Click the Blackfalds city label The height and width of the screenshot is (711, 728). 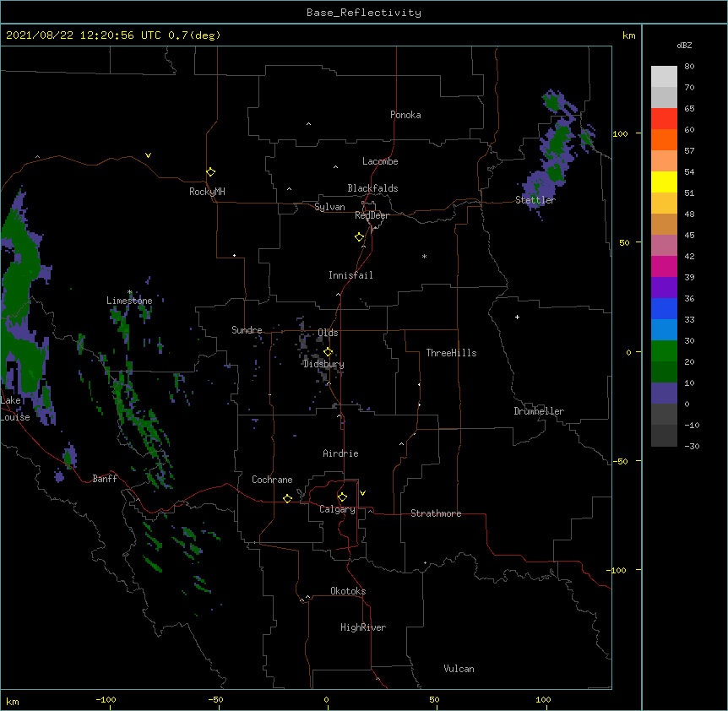pyautogui.click(x=372, y=188)
